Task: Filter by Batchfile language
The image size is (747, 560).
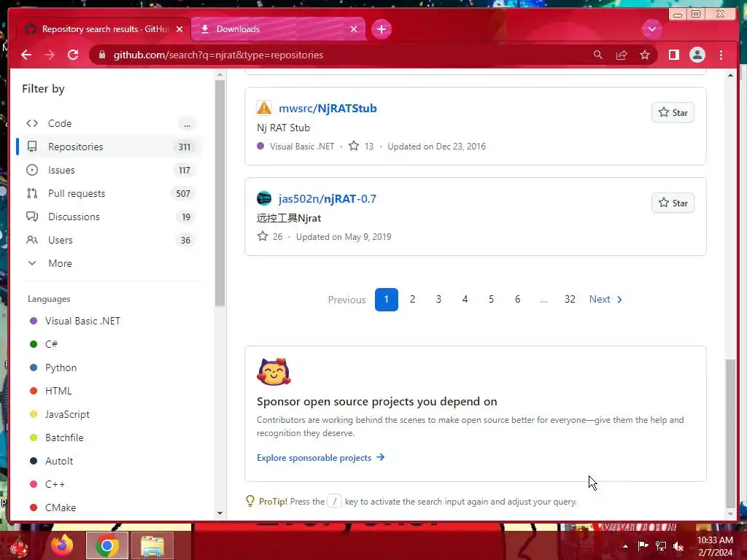Action: click(64, 437)
